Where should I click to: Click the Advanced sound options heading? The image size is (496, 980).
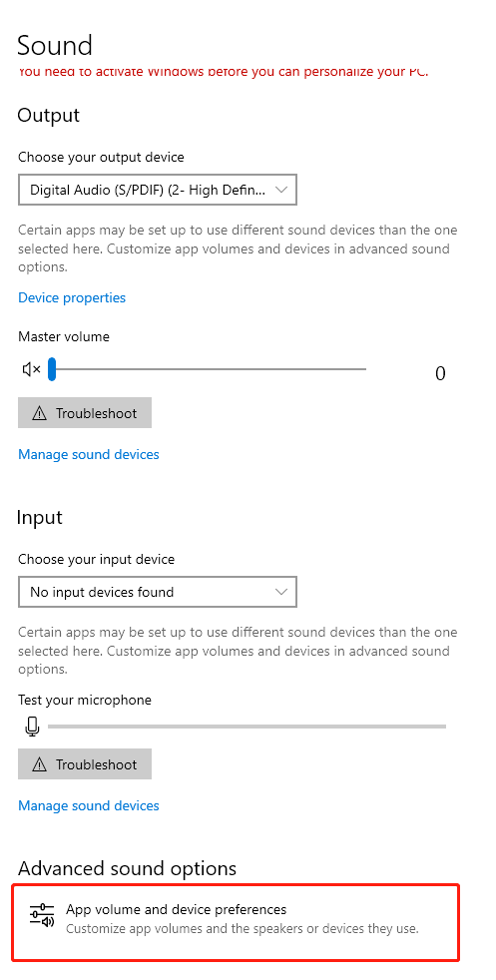(x=127, y=869)
